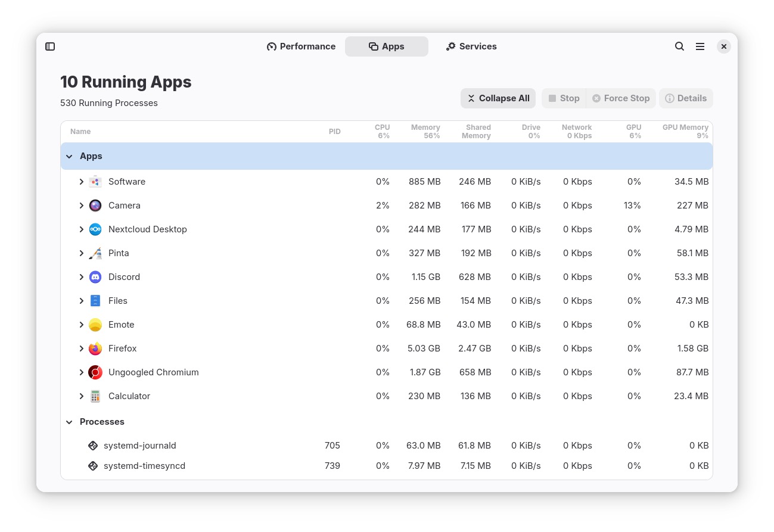This screenshot has width=774, height=532.
Task: Select the Apps tab
Action: point(387,46)
